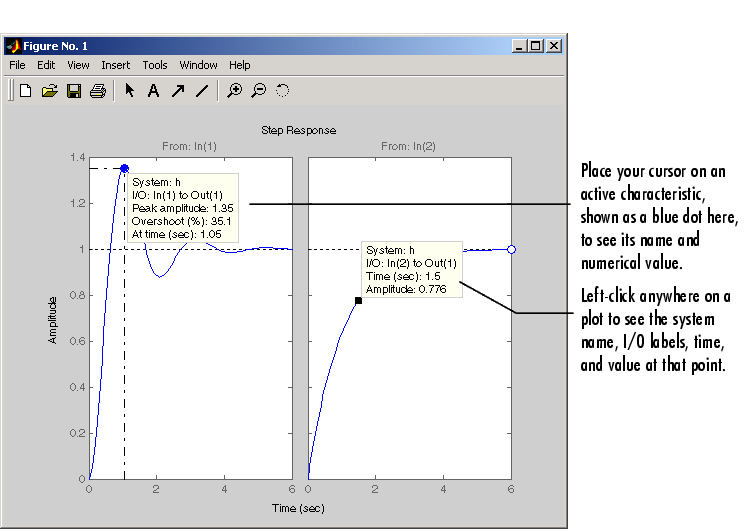Click the MATLAB logo in the title bar
Screen dimensions: 750x531
(x=13, y=46)
